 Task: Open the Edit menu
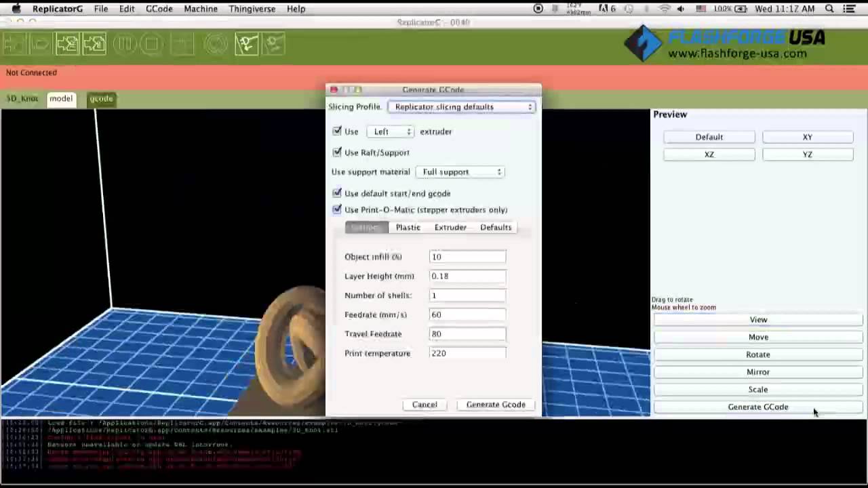point(127,9)
